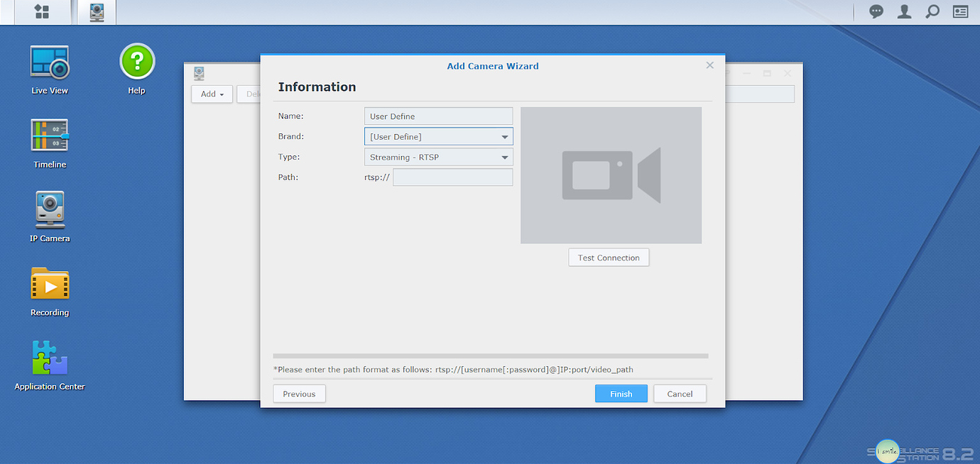
Task: Open notifications via the speech bubble icon
Action: (x=876, y=11)
